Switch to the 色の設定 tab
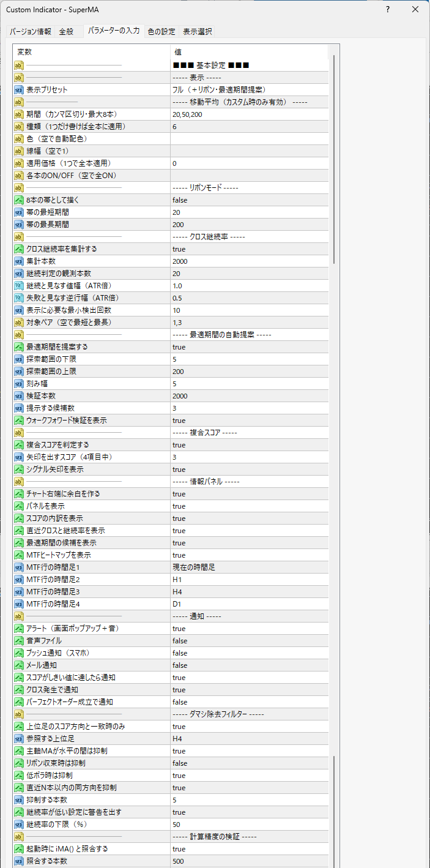430x868 pixels. tap(161, 32)
